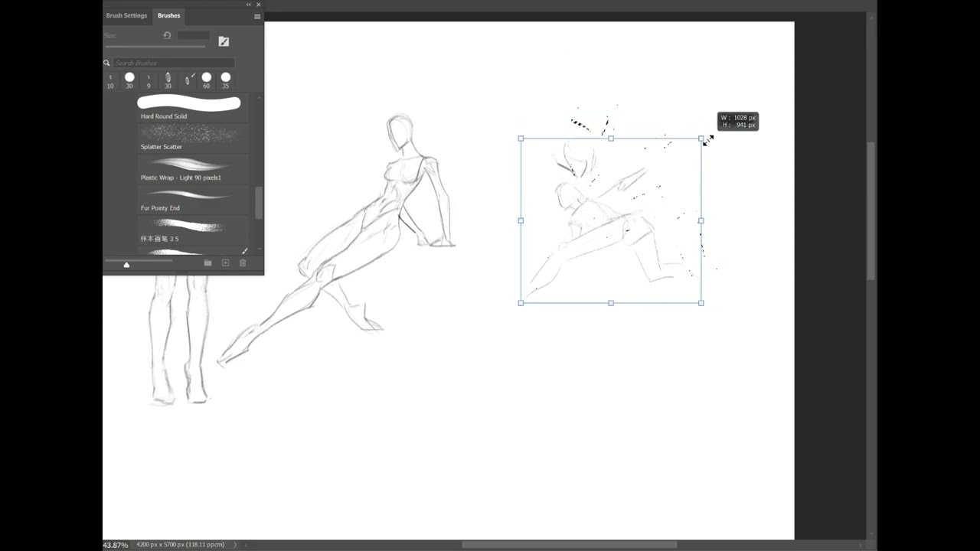
Task: Click the 43.87% zoom level field
Action: tap(116, 545)
